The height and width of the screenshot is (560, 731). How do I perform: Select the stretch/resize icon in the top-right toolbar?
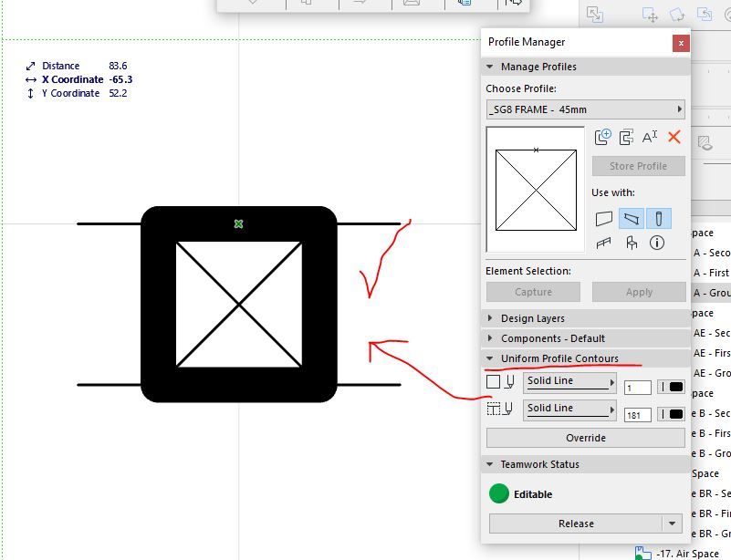(595, 14)
